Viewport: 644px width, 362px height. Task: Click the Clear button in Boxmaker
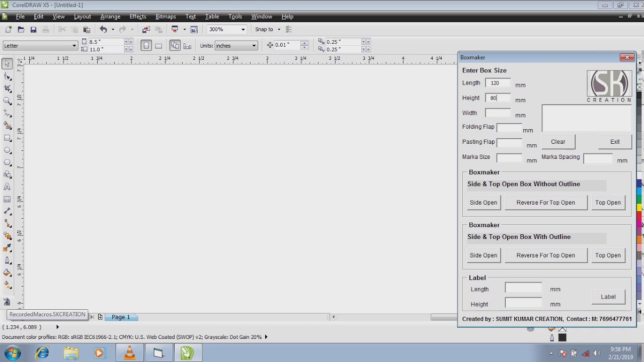[x=558, y=142]
